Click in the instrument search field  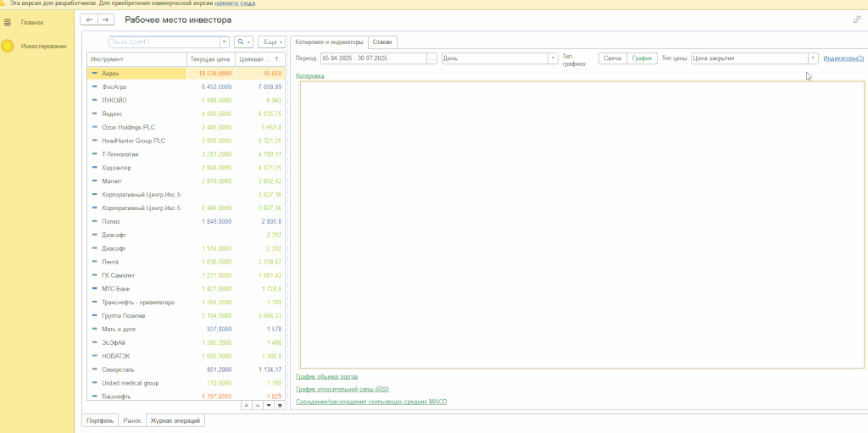[165, 42]
